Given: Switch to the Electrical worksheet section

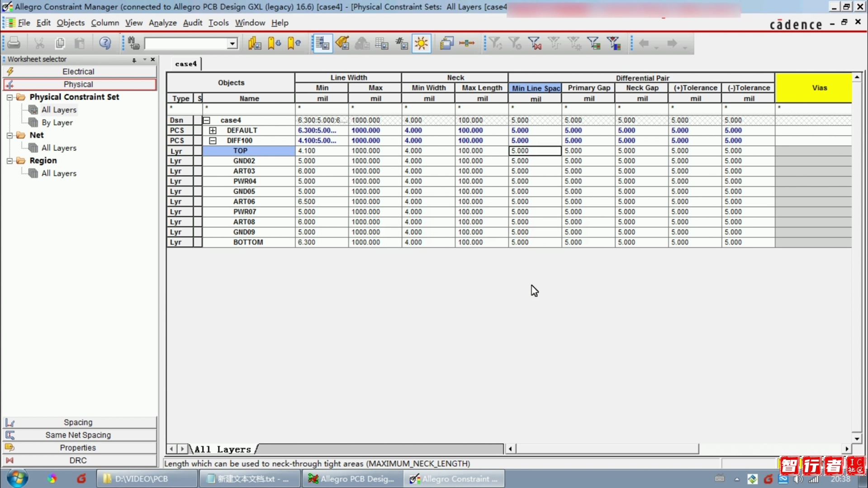Looking at the screenshot, I should [x=79, y=72].
